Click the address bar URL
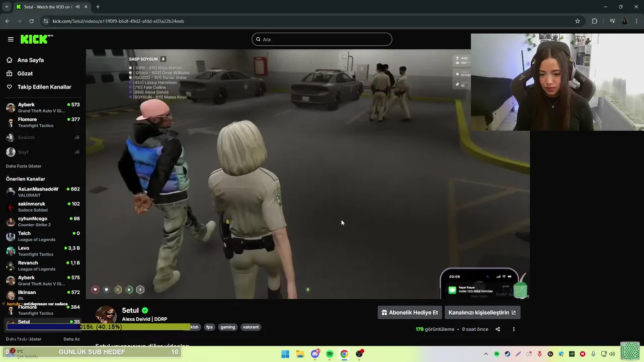The height and width of the screenshot is (362, 644). (x=118, y=21)
